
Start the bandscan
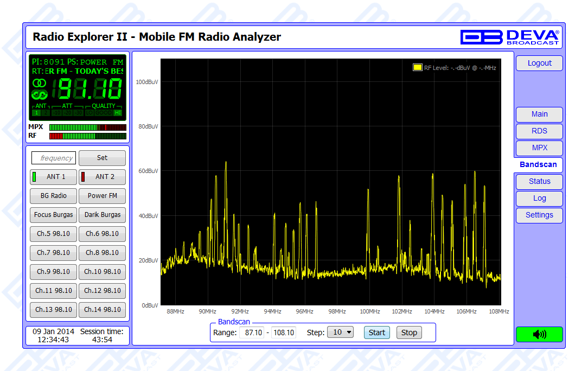pos(376,332)
